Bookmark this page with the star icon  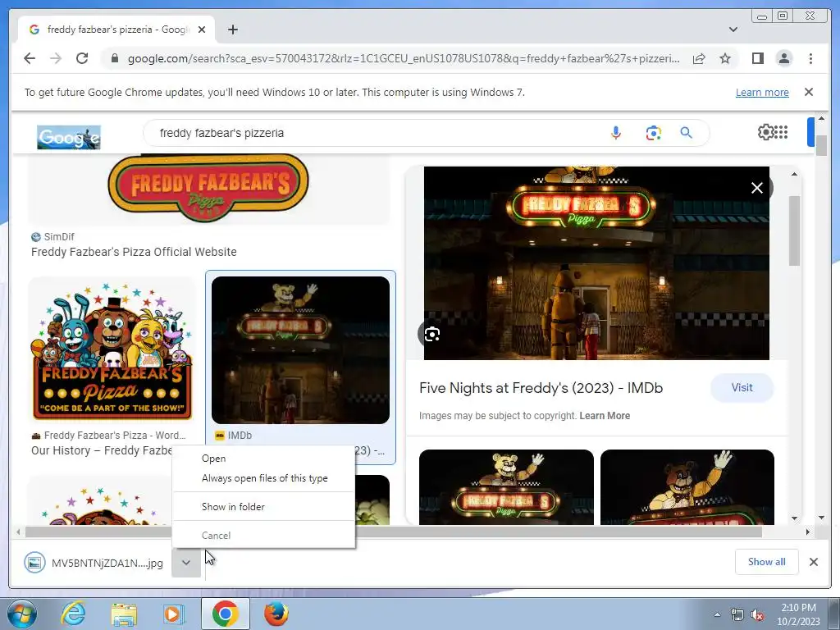tap(725, 58)
